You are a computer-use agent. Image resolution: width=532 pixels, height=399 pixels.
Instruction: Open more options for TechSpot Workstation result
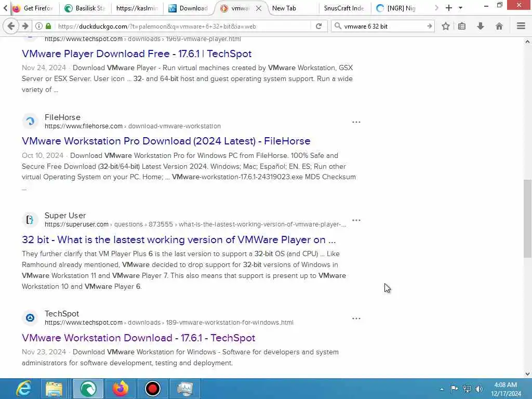[356, 318]
